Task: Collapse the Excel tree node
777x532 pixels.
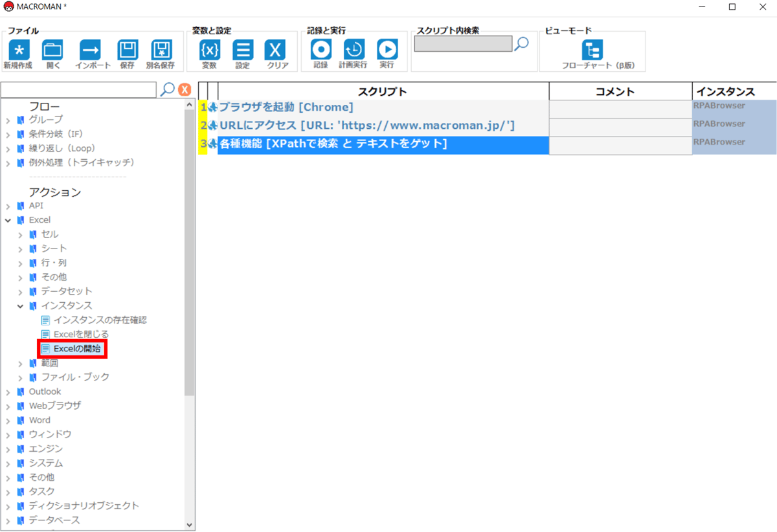Action: pyautogui.click(x=8, y=220)
